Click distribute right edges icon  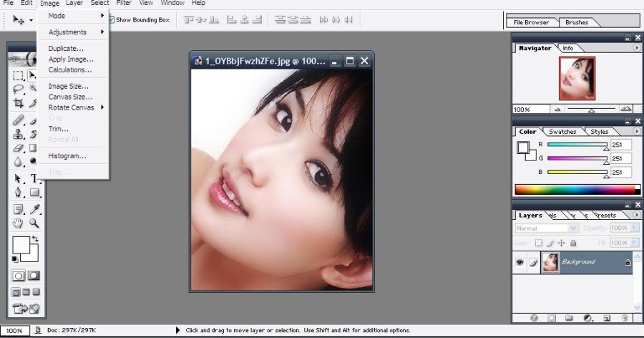coord(348,20)
